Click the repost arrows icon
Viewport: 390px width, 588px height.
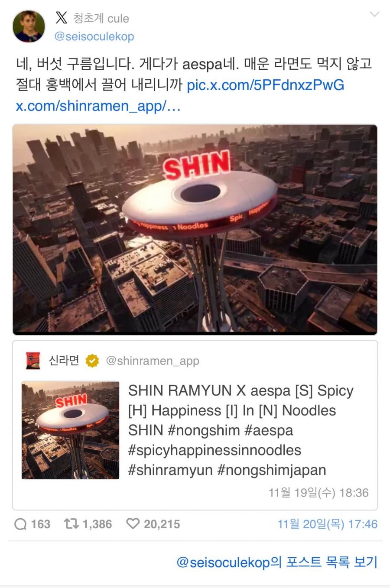71,524
